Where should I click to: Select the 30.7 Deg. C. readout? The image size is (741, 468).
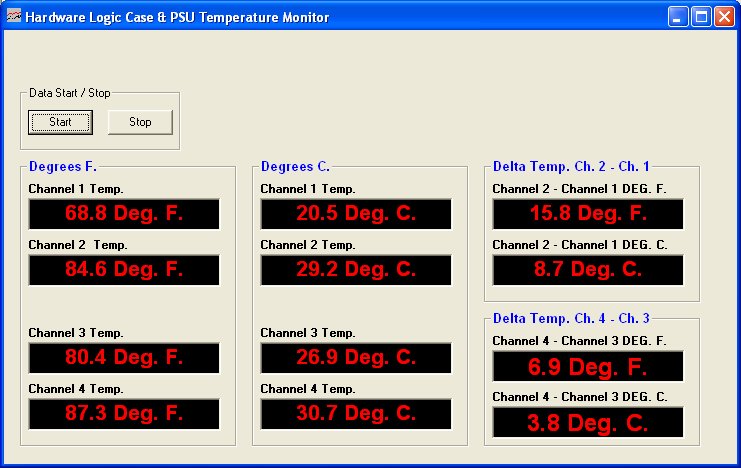click(x=356, y=414)
